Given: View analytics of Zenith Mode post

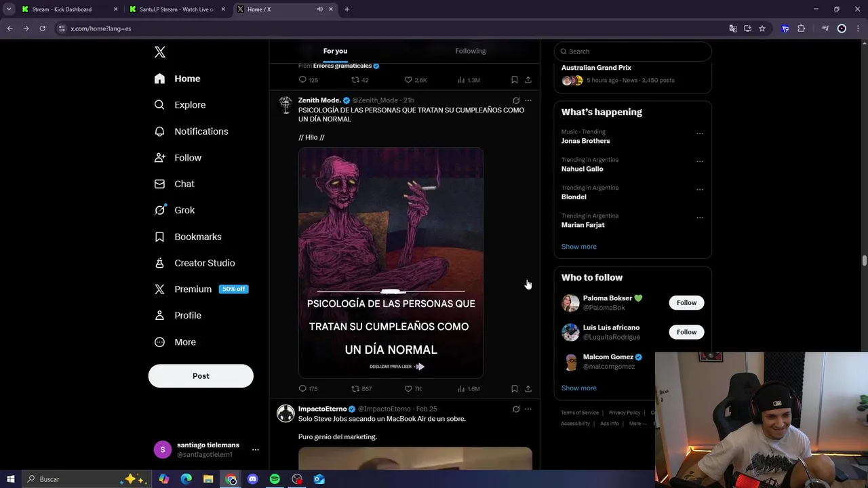Looking at the screenshot, I should (x=469, y=389).
